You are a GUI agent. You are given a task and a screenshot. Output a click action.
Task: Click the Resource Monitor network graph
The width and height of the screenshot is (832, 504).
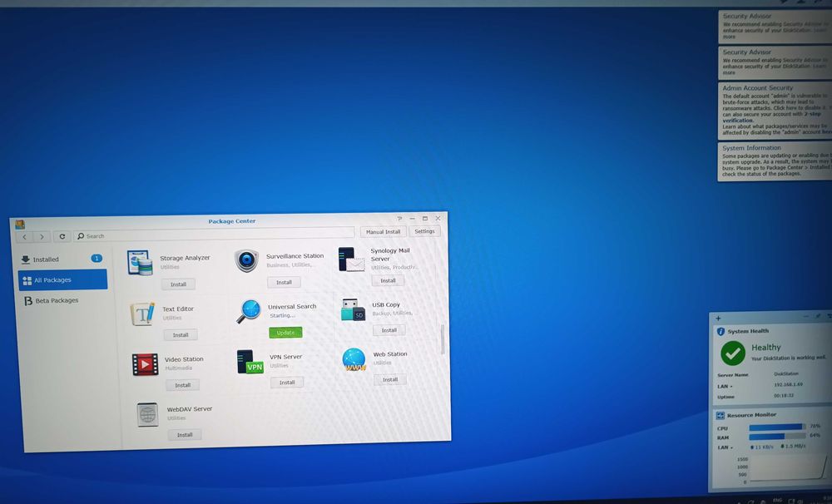coord(788,469)
